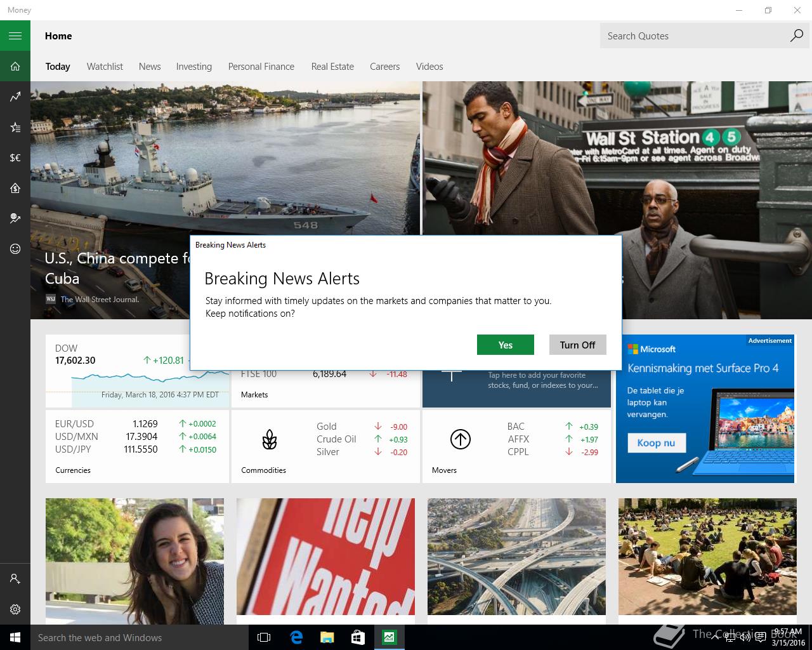Click Turn Off in the alerts dialog
Screen dimensions: 812x650
pos(578,345)
